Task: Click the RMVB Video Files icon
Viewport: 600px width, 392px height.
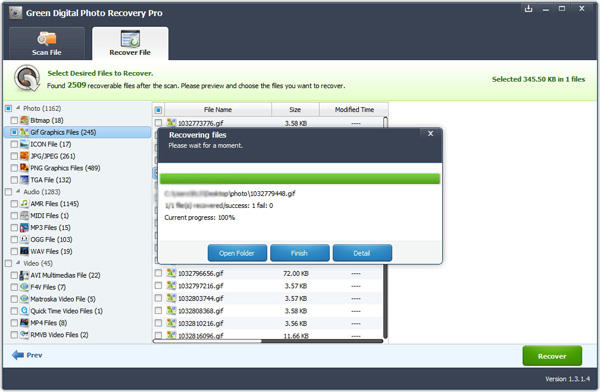Action: coord(24,334)
